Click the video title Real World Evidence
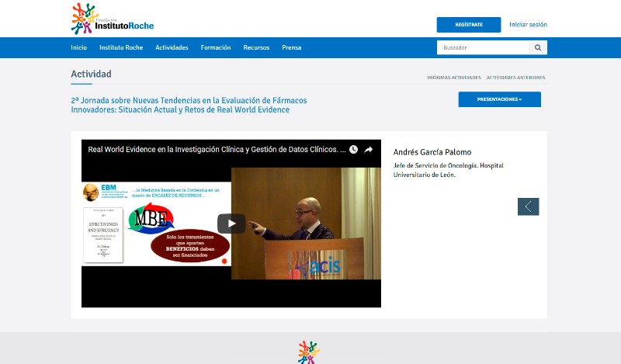Screen dimensions: 621x364 217,149
